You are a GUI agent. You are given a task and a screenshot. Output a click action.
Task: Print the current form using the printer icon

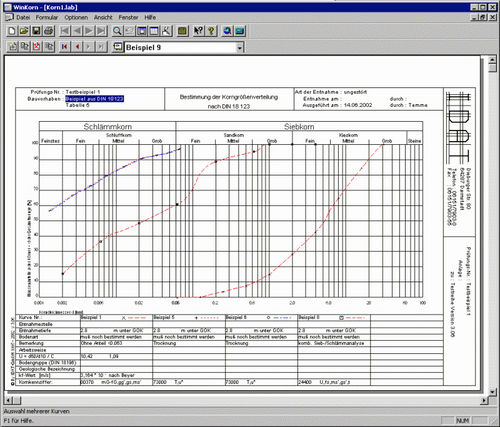[49, 31]
